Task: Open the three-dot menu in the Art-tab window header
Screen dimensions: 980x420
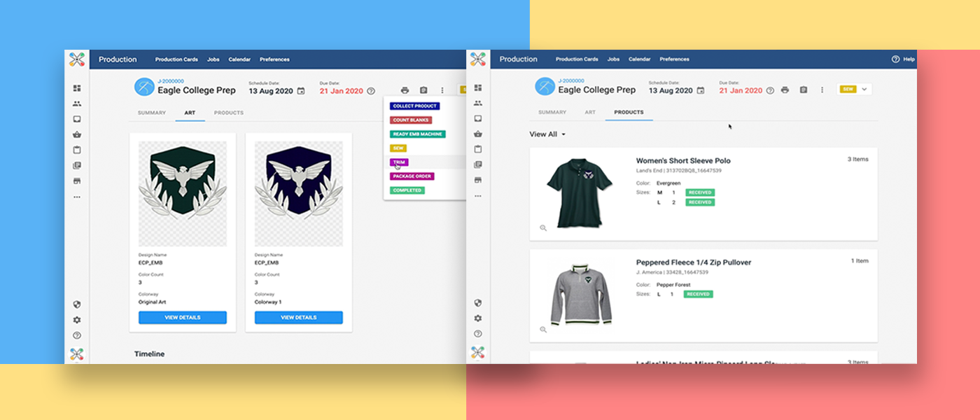Action: (x=442, y=90)
